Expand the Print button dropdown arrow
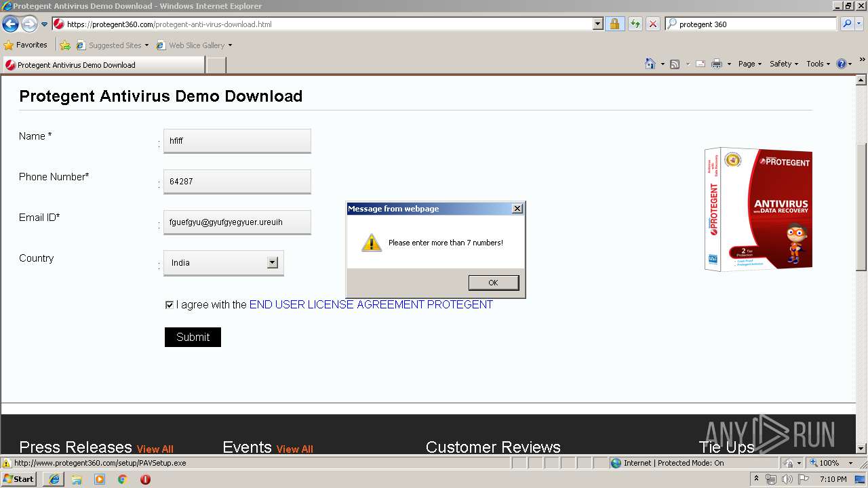 pos(729,64)
